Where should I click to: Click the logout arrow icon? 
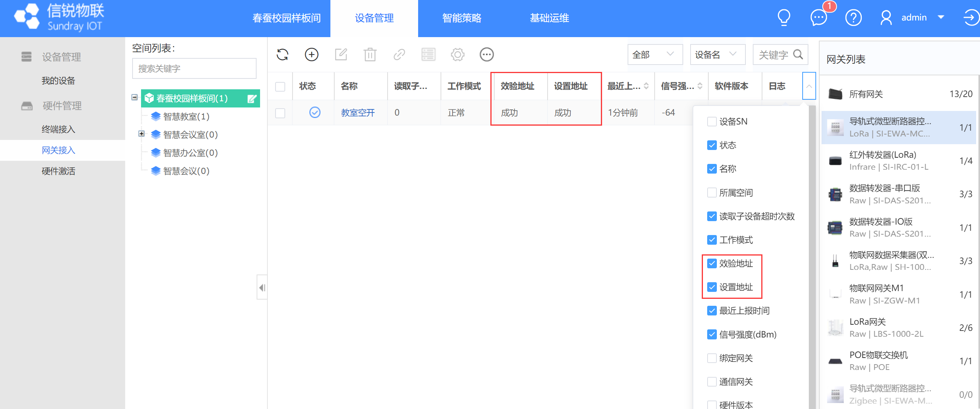pyautogui.click(x=970, y=18)
